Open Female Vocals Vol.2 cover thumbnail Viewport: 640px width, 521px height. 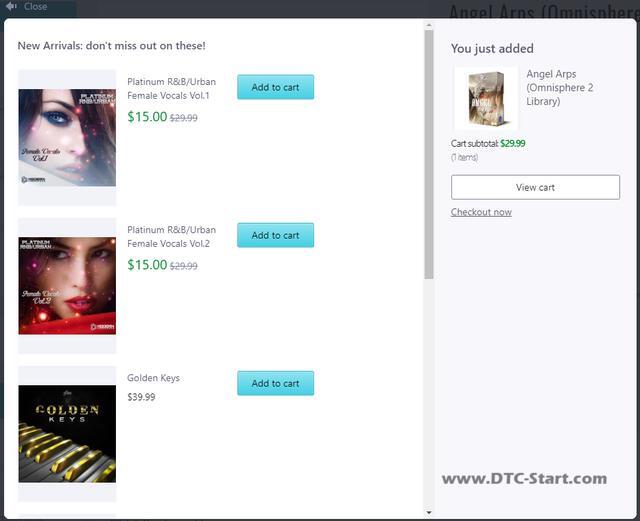pos(67,286)
